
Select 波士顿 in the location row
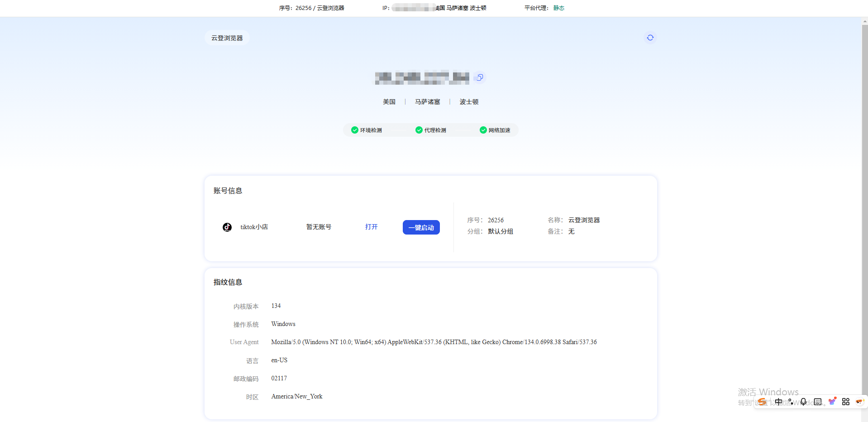[x=468, y=101]
